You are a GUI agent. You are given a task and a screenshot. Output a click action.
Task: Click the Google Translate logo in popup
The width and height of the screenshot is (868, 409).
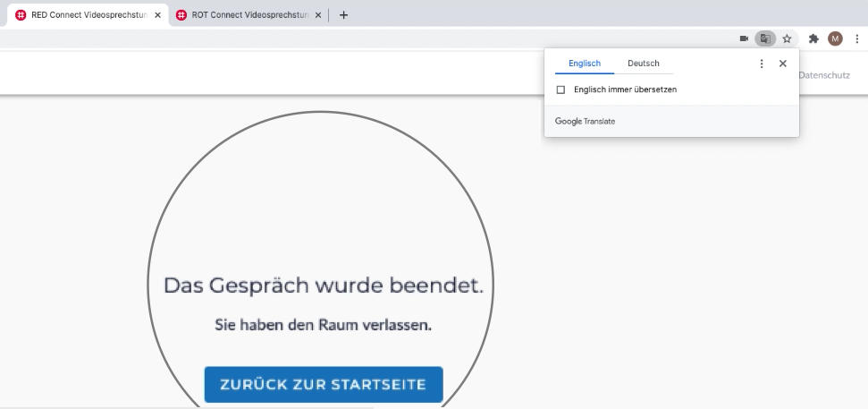(x=585, y=121)
